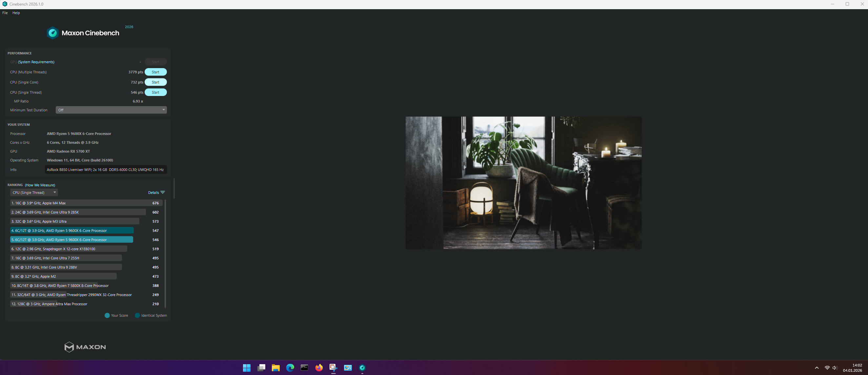Click the Wi-Fi icon in the system tray

pos(827,367)
